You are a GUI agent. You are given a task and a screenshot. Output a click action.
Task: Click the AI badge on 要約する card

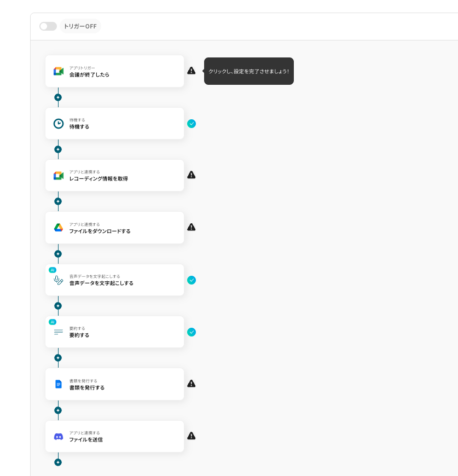(x=53, y=322)
